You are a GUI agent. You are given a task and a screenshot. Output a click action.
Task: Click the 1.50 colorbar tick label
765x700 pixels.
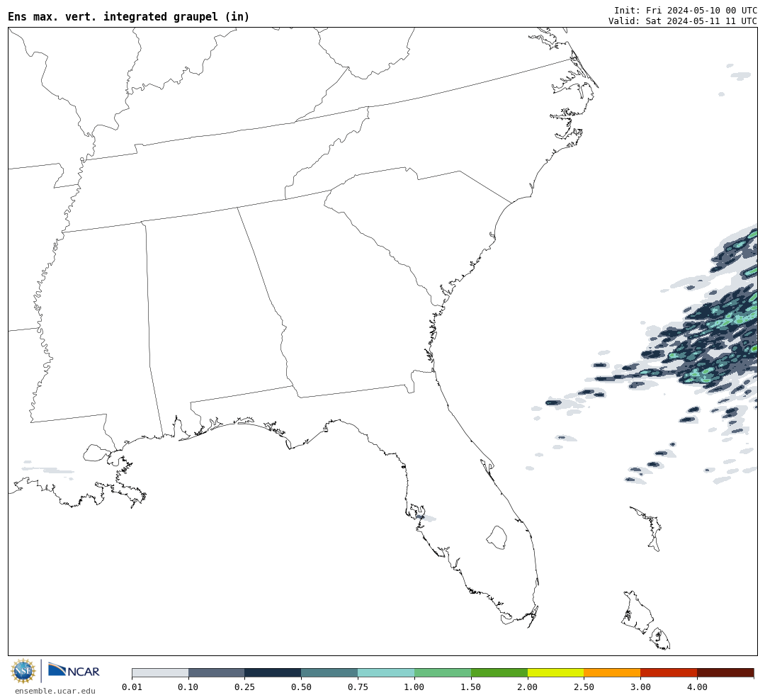click(471, 687)
